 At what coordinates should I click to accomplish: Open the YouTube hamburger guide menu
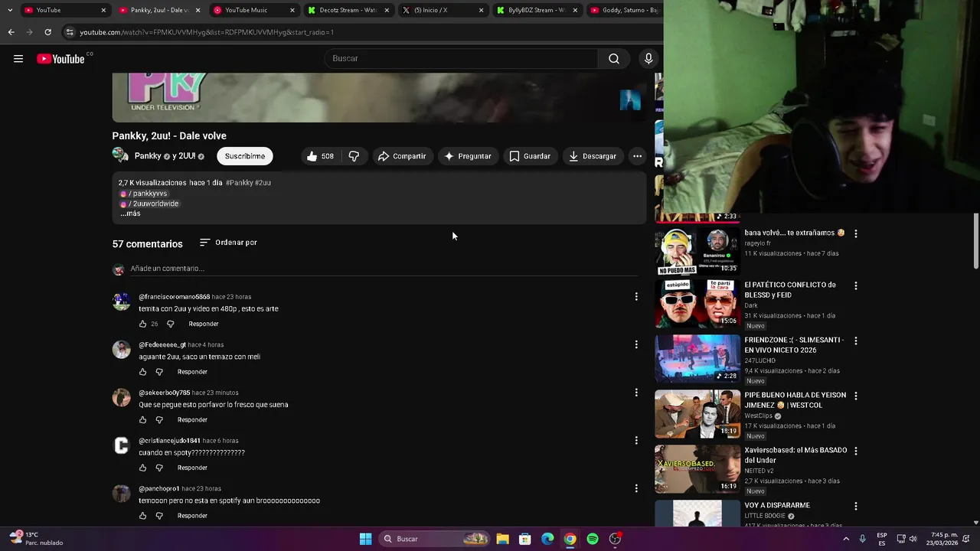coord(18,59)
